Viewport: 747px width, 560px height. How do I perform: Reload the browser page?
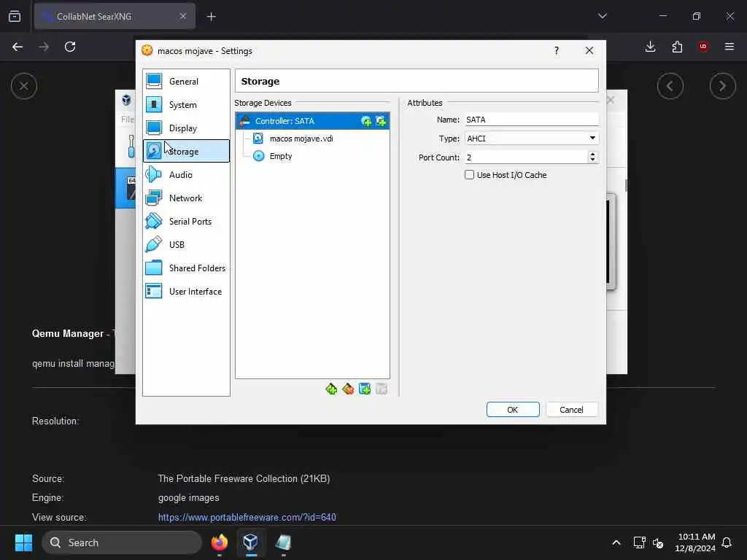click(70, 47)
